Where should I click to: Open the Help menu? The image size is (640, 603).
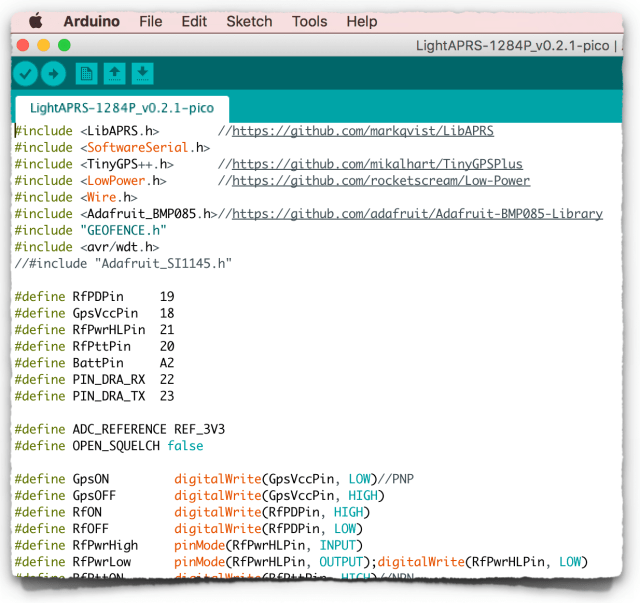point(361,21)
